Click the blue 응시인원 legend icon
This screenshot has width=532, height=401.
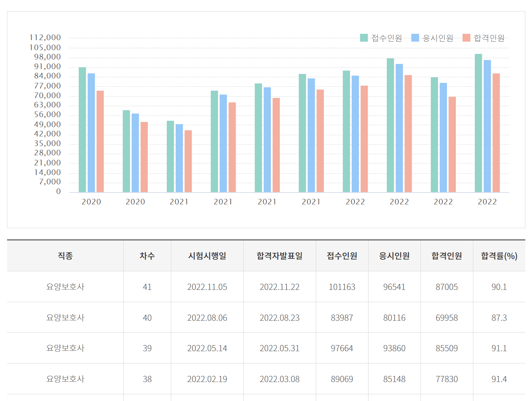click(416, 37)
